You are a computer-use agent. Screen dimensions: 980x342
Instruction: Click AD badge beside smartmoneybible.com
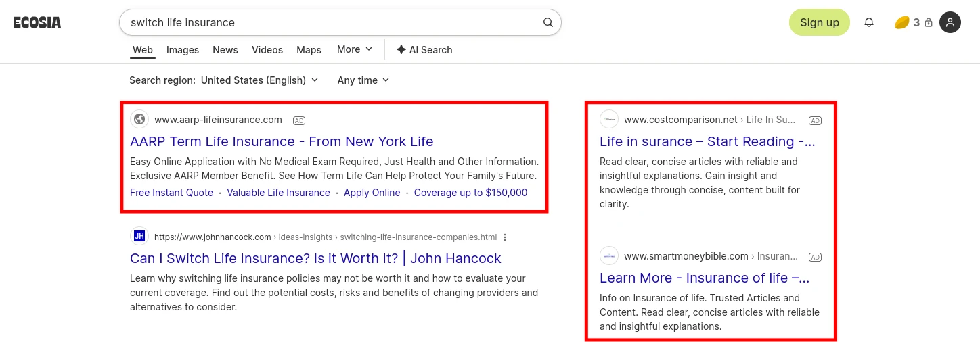[x=816, y=257]
